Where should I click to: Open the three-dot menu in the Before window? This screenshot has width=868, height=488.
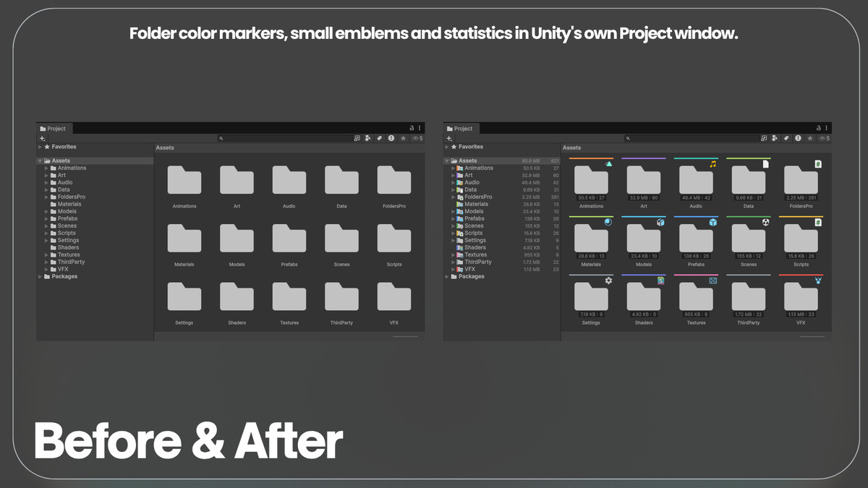tap(420, 128)
